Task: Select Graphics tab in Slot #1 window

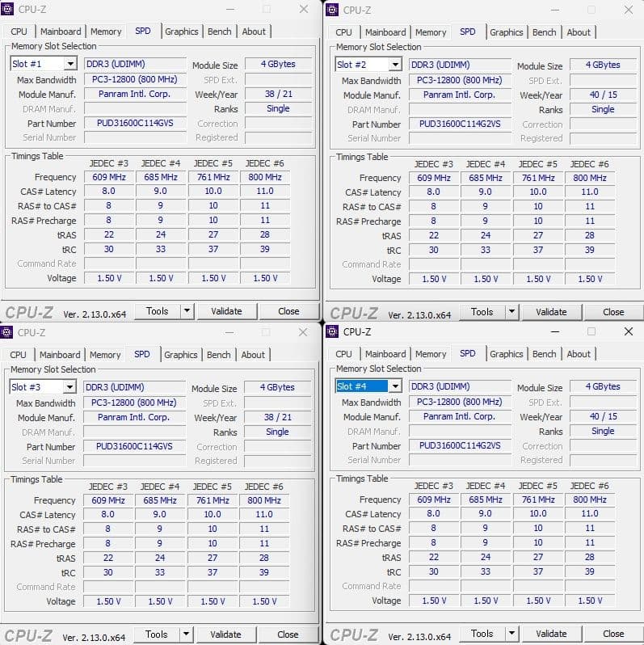Action: tap(181, 32)
